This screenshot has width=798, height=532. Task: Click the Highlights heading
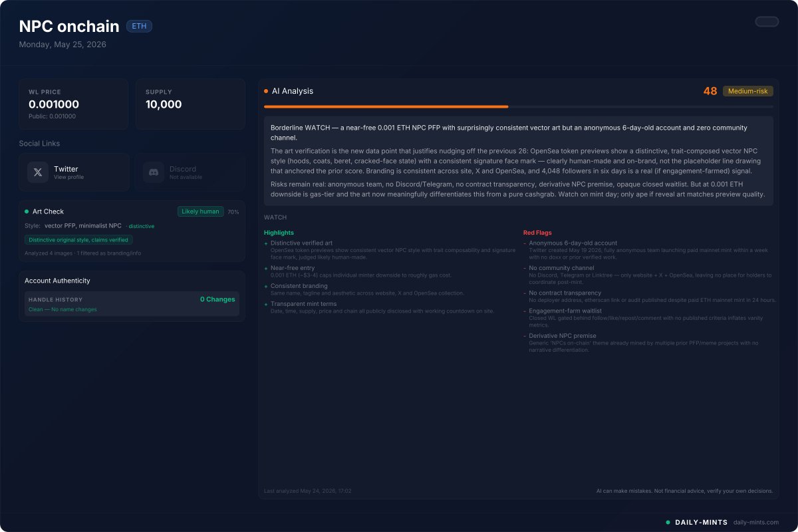coord(279,233)
